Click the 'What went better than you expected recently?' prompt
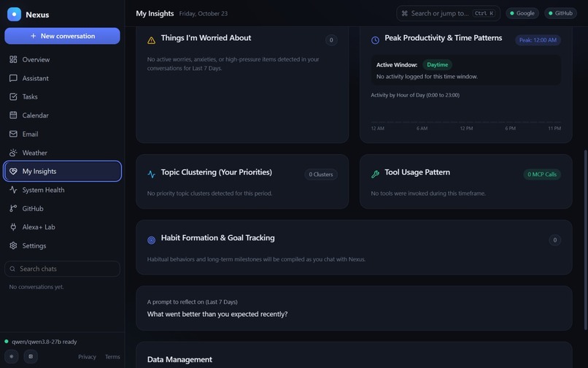 (217, 314)
